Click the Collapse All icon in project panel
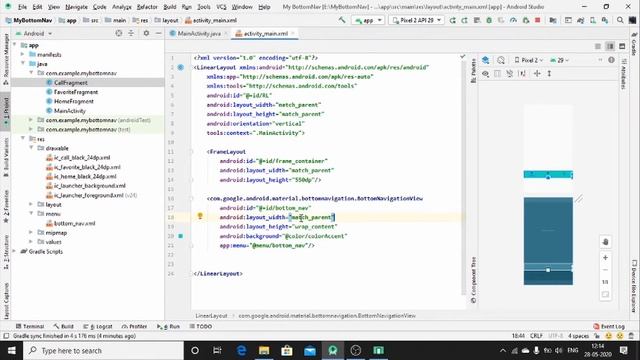 [131, 33]
